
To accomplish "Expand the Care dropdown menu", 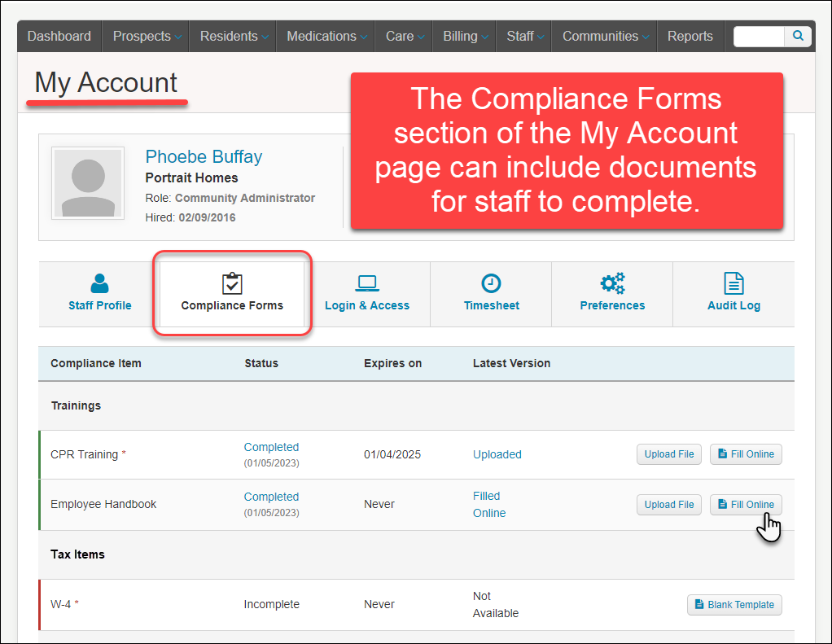I will pyautogui.click(x=404, y=36).
